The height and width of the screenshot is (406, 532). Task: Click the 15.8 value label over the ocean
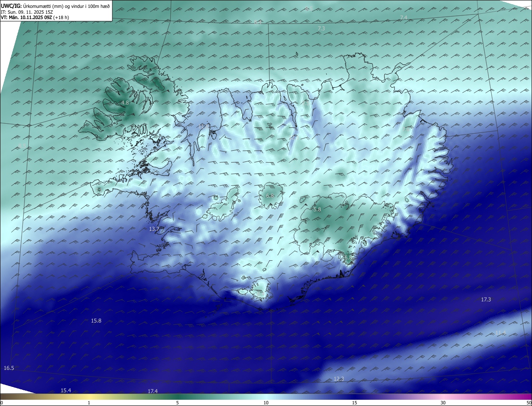[x=96, y=320]
